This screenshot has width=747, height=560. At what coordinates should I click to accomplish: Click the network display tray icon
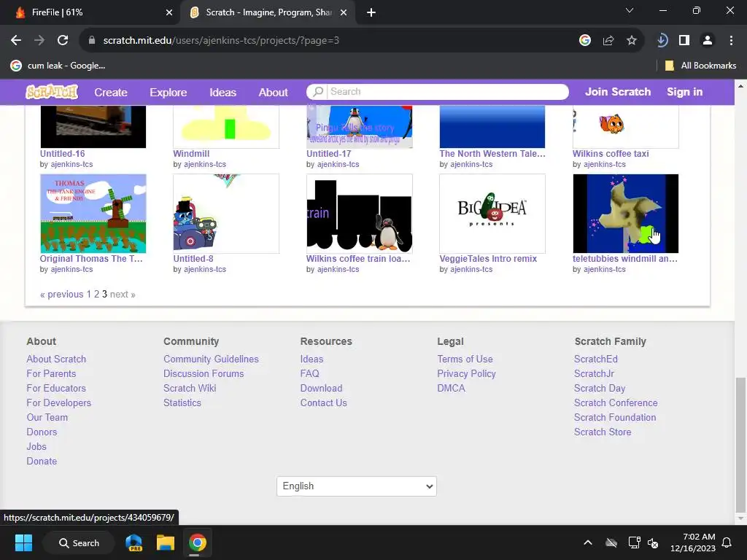(x=634, y=542)
